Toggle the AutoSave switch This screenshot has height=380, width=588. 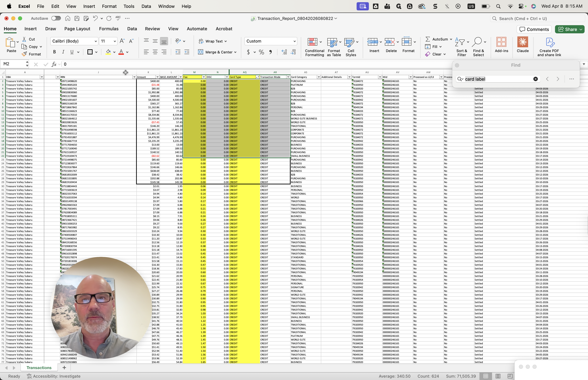(56, 18)
